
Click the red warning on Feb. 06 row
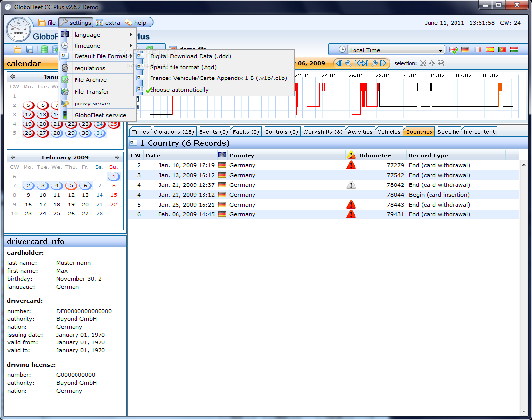pyautogui.click(x=351, y=214)
